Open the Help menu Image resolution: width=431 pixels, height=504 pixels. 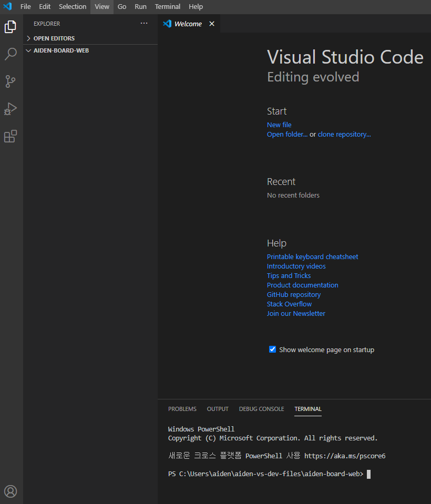(196, 7)
